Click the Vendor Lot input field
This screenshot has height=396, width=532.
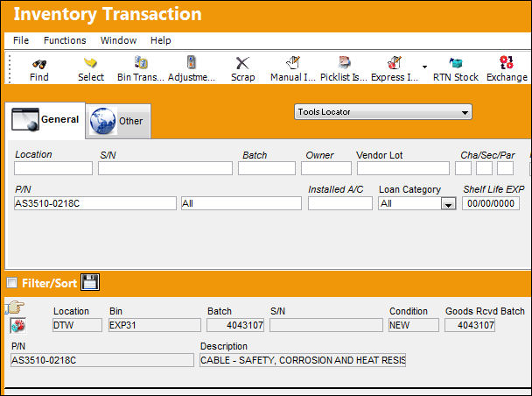tap(403, 168)
